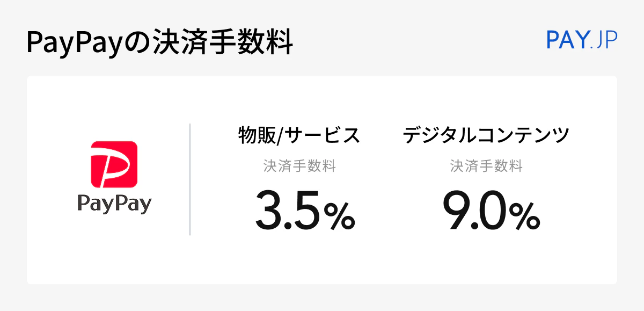Click the vertical divider beside the PayPay logo

pos(190,179)
